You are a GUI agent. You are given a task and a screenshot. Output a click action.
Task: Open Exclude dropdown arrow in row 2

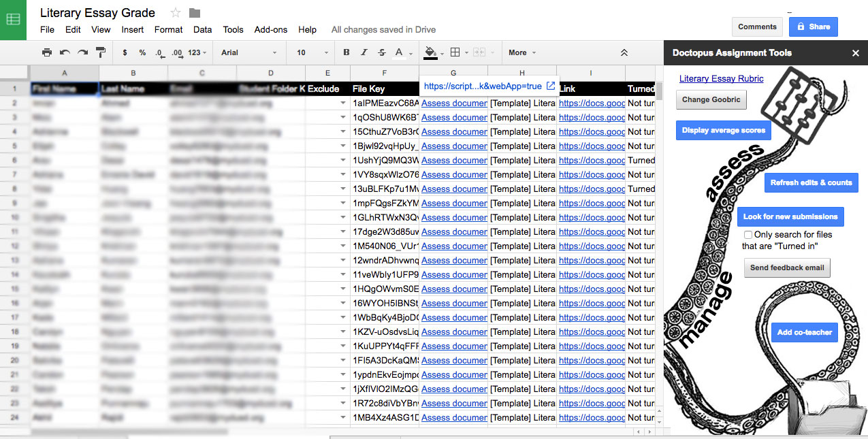(342, 103)
